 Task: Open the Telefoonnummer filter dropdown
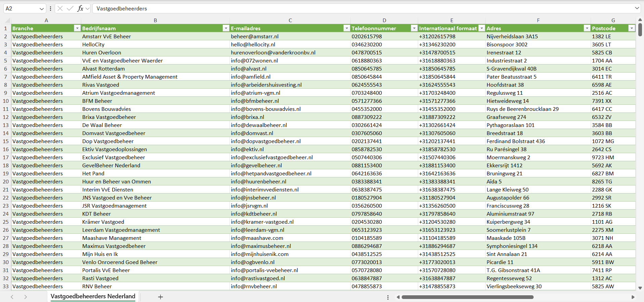click(414, 28)
